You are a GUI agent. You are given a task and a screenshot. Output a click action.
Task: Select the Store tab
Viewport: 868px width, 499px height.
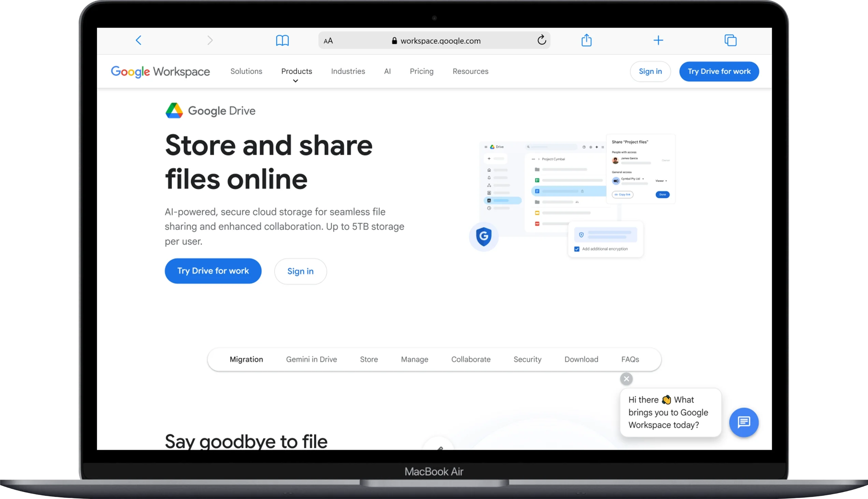pyautogui.click(x=368, y=359)
